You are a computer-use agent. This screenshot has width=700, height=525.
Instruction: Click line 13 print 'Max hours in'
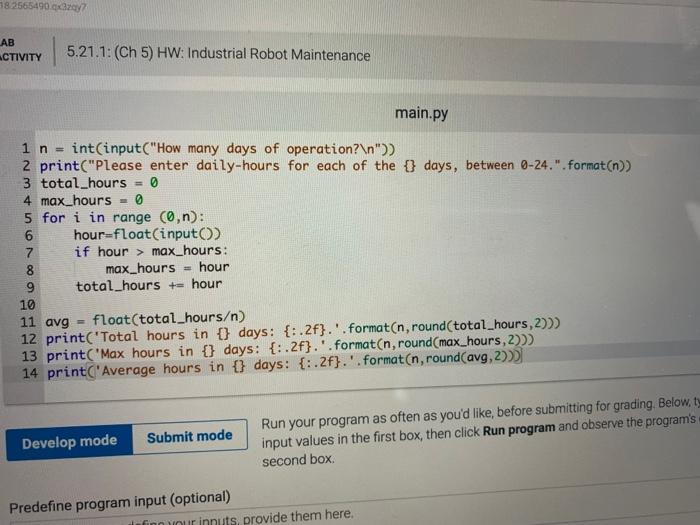(290, 348)
